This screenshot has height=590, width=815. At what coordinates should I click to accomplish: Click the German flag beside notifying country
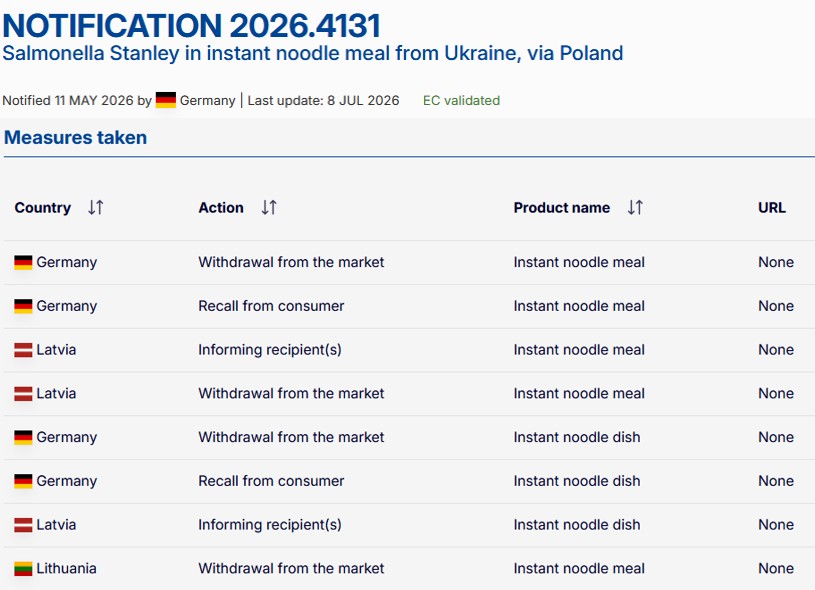point(166,100)
